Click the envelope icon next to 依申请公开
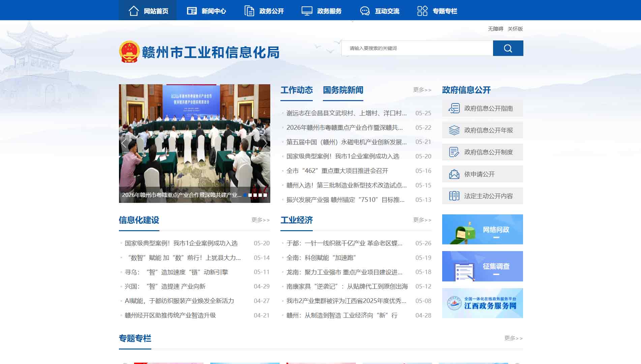The width and height of the screenshot is (641, 364). (454, 174)
